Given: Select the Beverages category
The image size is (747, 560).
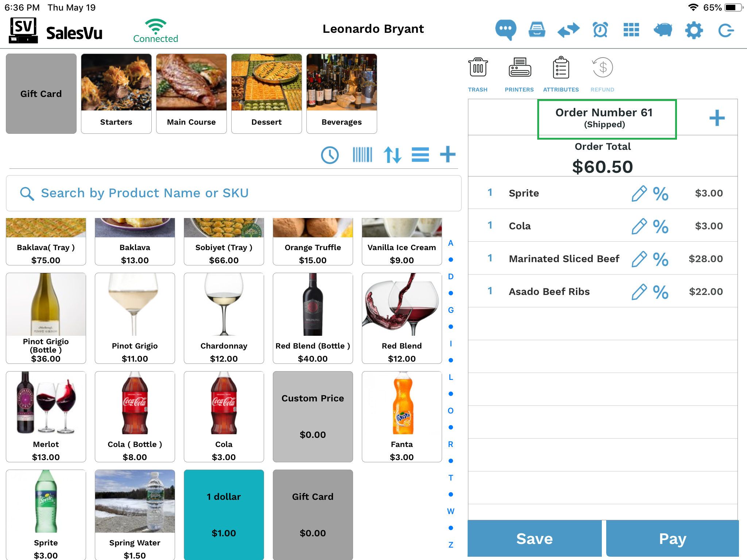Looking at the screenshot, I should tap(342, 94).
